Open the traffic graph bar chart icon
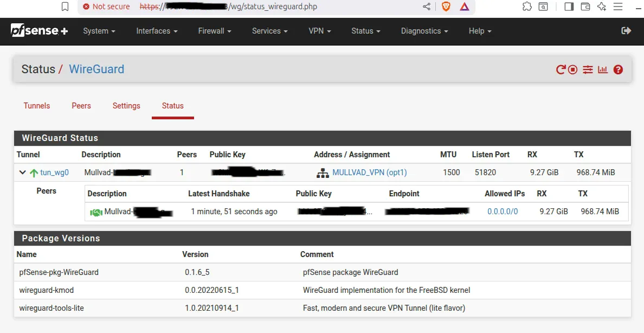The height and width of the screenshot is (333, 644). [x=602, y=69]
